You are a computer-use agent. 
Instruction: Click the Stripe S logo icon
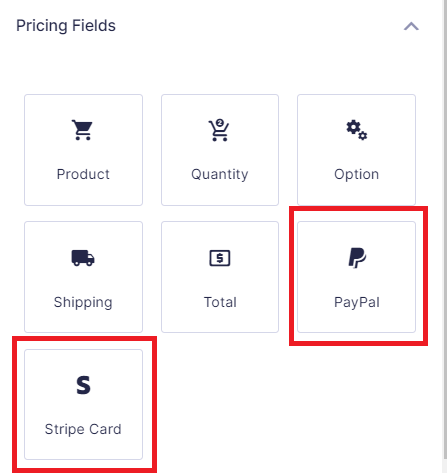click(83, 385)
